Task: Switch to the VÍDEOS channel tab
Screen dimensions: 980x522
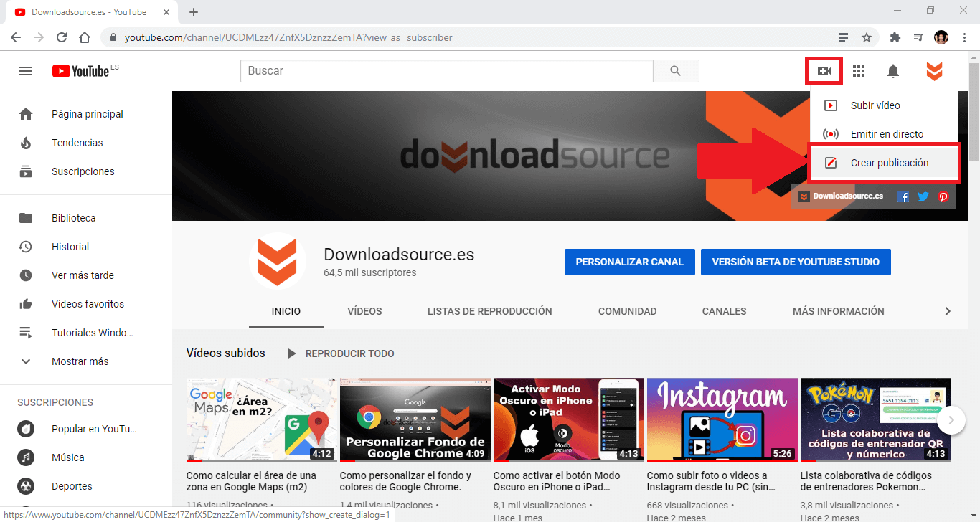Action: click(x=364, y=311)
